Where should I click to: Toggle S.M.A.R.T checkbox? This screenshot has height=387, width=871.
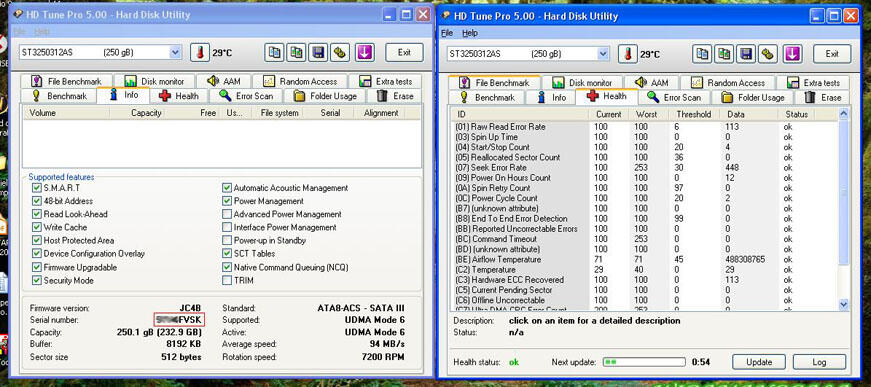pos(37,188)
